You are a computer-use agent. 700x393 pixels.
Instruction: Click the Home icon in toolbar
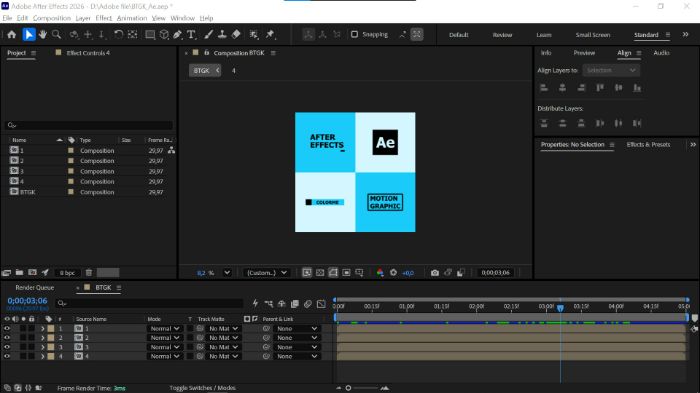(12, 34)
